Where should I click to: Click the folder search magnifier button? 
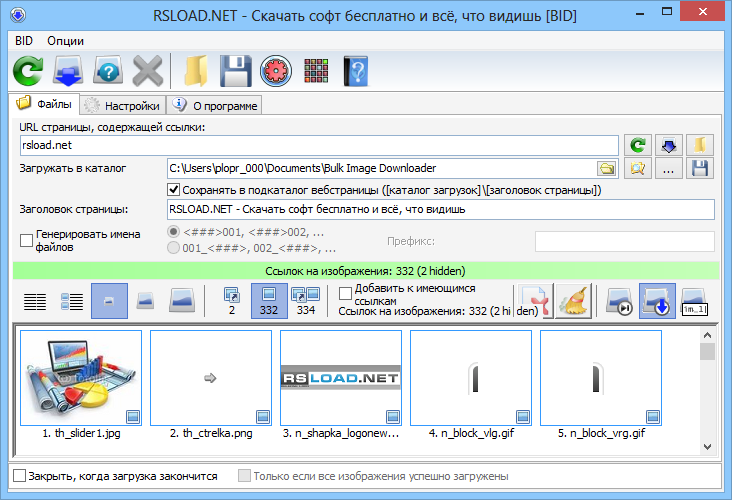click(638, 168)
